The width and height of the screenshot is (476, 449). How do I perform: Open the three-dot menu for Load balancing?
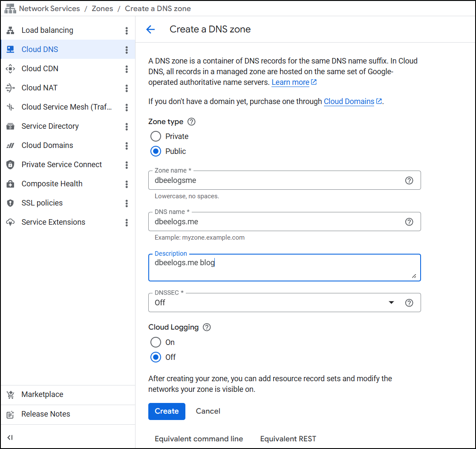[x=127, y=31]
